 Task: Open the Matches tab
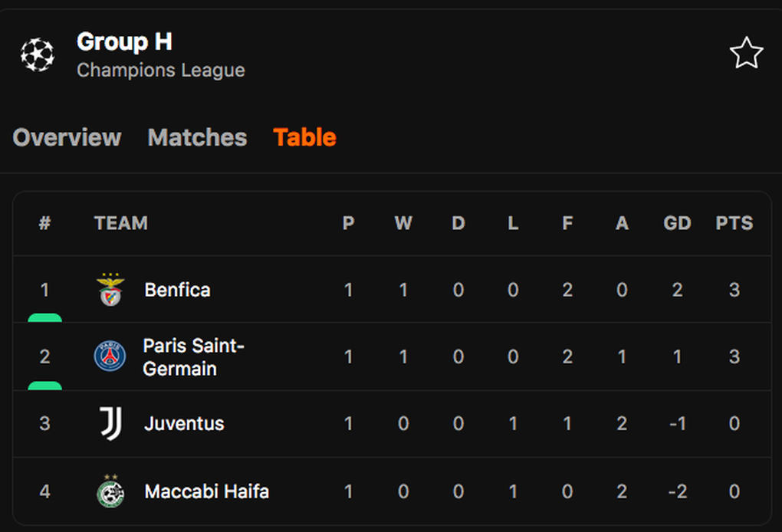197,137
